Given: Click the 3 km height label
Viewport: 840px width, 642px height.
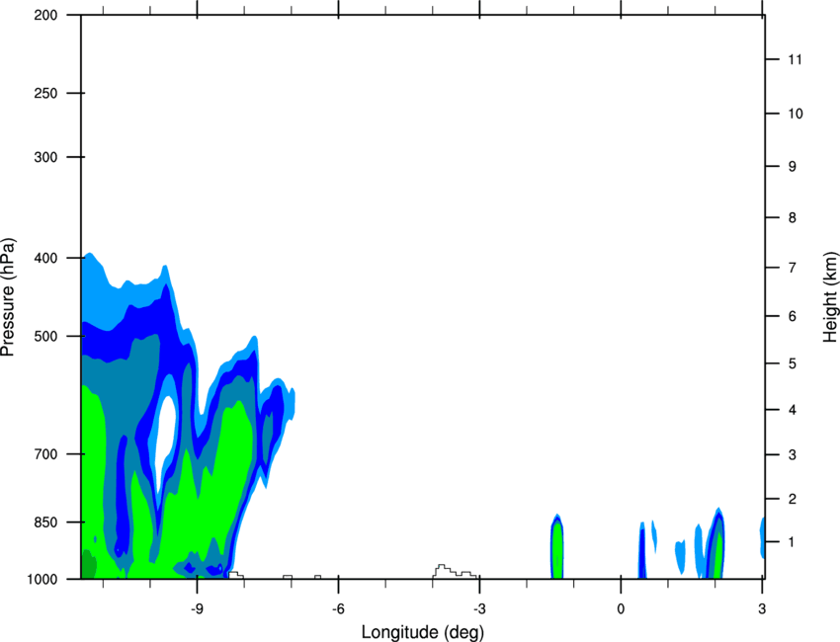Looking at the screenshot, I should coord(793,455).
